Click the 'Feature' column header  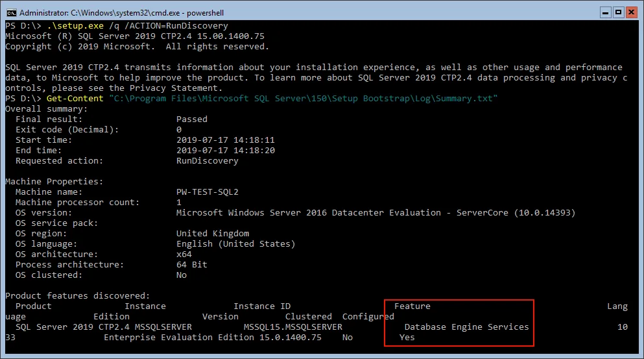[x=412, y=306]
